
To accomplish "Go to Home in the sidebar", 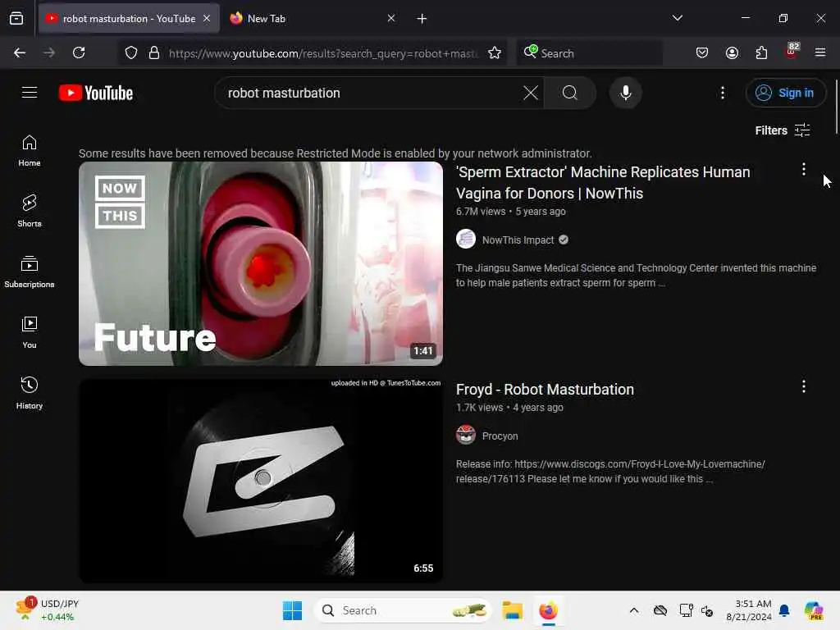I will click(x=30, y=151).
